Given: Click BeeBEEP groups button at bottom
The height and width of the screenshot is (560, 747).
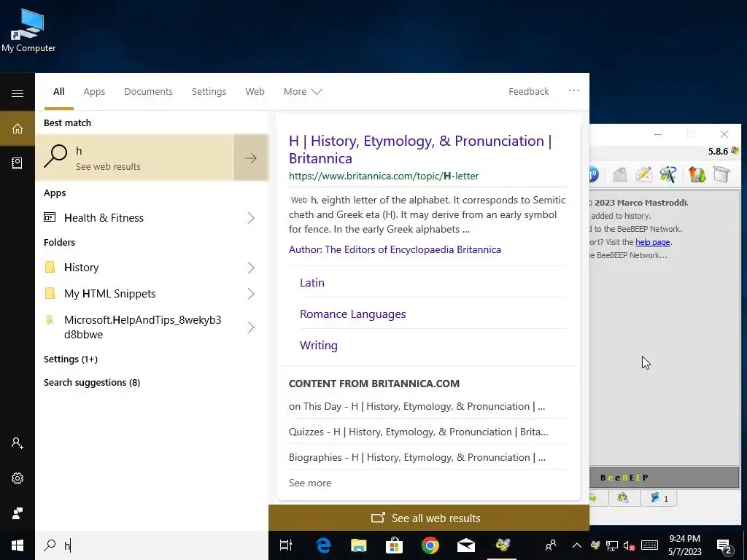Looking at the screenshot, I should coord(623,498).
